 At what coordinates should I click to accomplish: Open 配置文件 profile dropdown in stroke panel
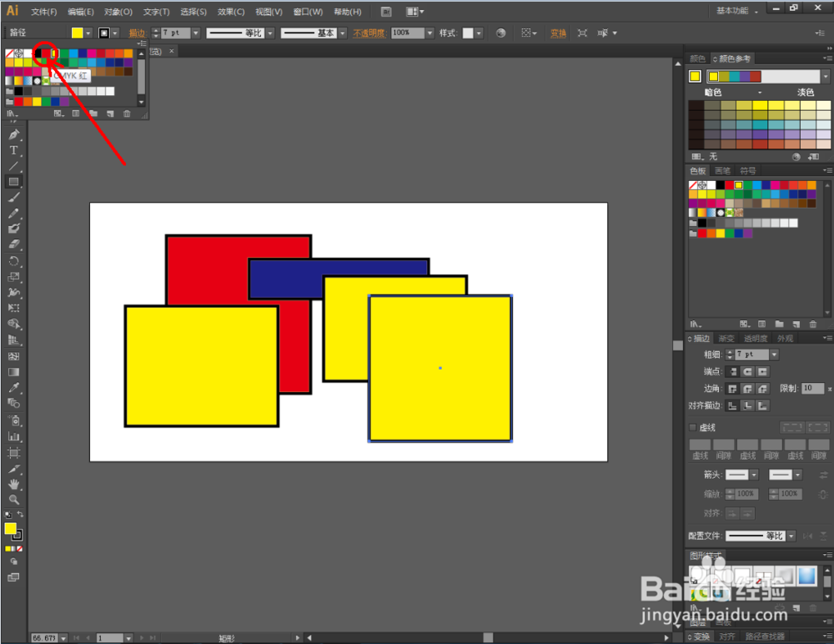click(x=791, y=536)
